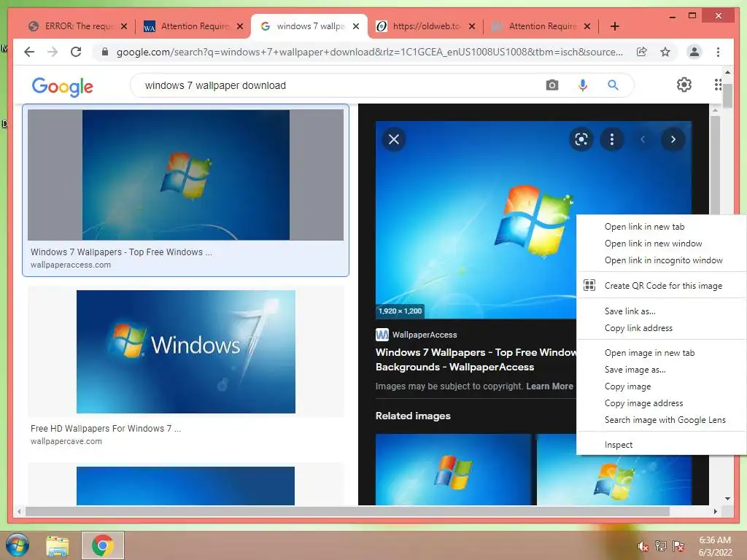Open Chrome's three-dot menu
The height and width of the screenshot is (560, 747).
[x=718, y=52]
